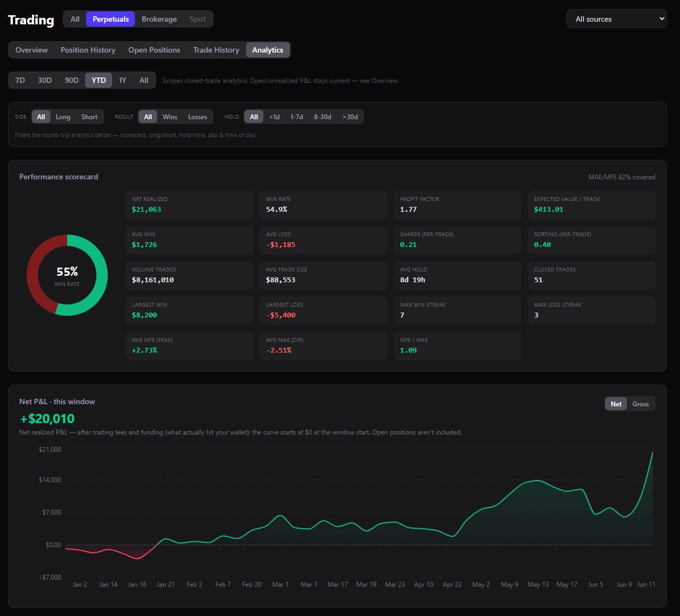The width and height of the screenshot is (680, 616).
Task: Set result filter to All
Action: click(x=148, y=117)
